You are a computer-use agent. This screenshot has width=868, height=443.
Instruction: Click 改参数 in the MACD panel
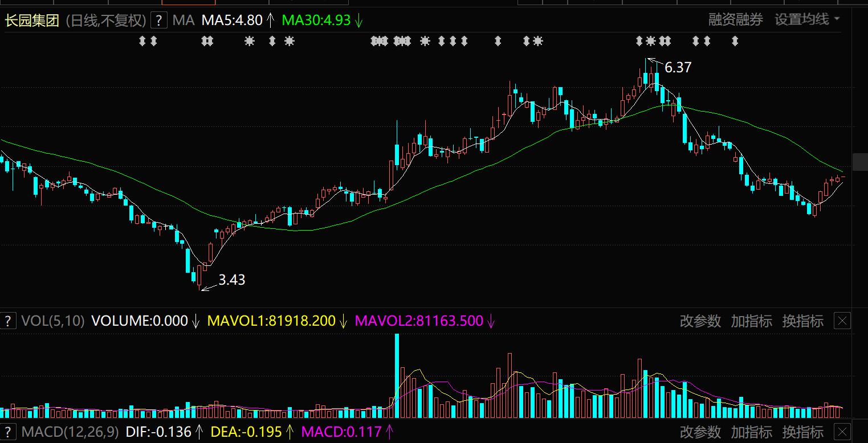[700, 432]
